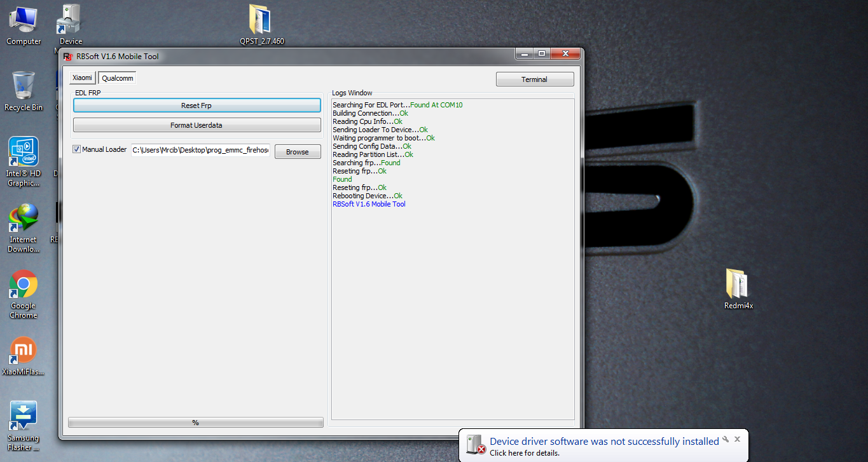Click 'Reading Cpu Info...Ok' log line
This screenshot has width=868, height=462.
(x=368, y=121)
